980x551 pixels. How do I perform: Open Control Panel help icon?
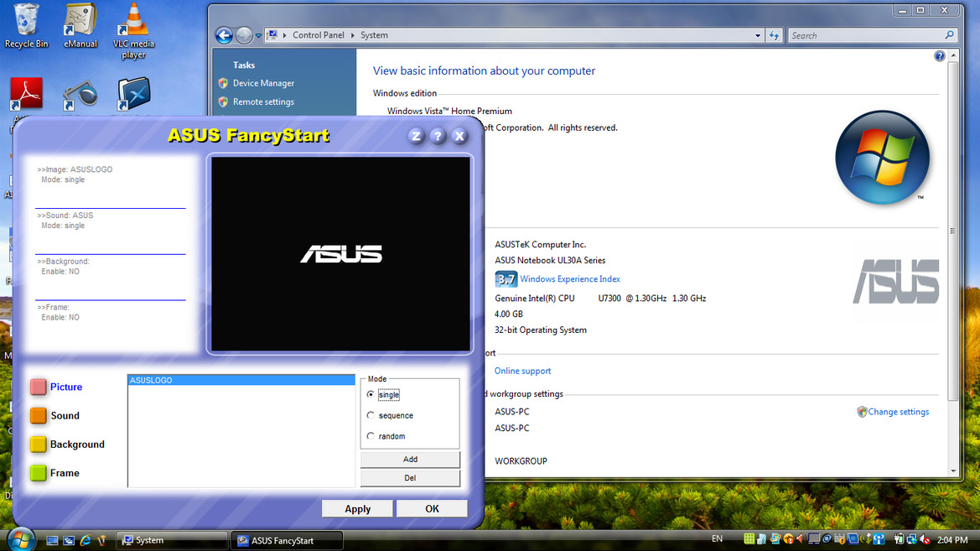click(x=940, y=56)
